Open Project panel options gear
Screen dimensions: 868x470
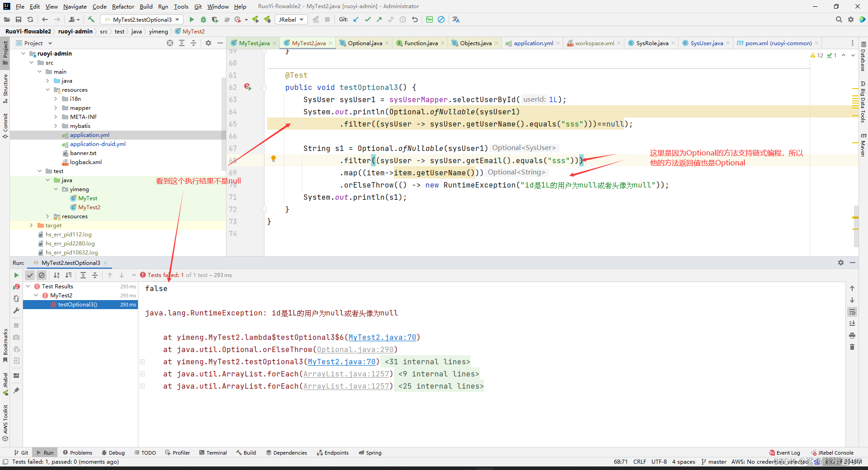click(x=208, y=43)
